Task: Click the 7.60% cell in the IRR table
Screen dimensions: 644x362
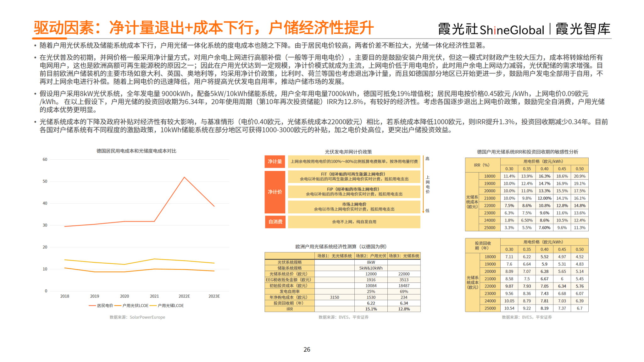Action: coord(544,228)
